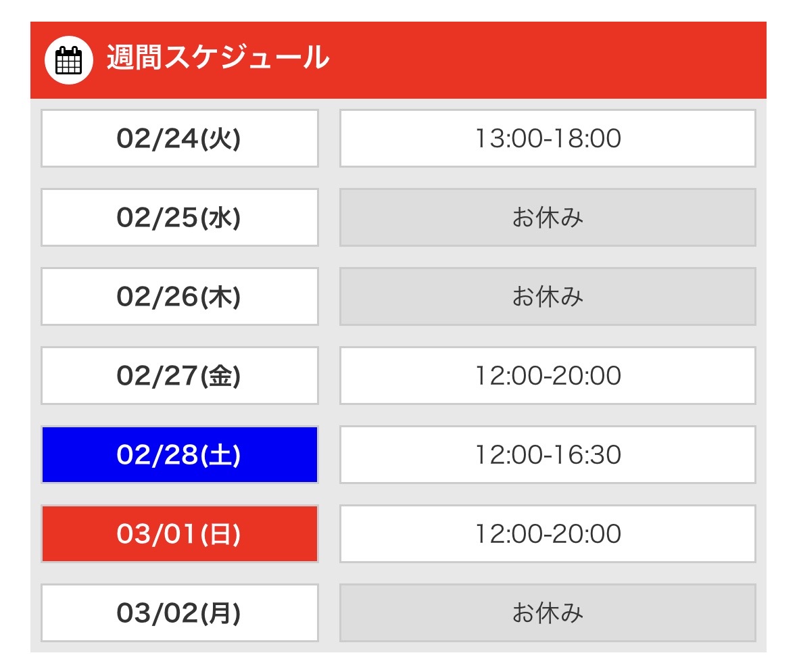Select the 02/24(火) date cell
The height and width of the screenshot is (672, 797).
pyautogui.click(x=179, y=139)
